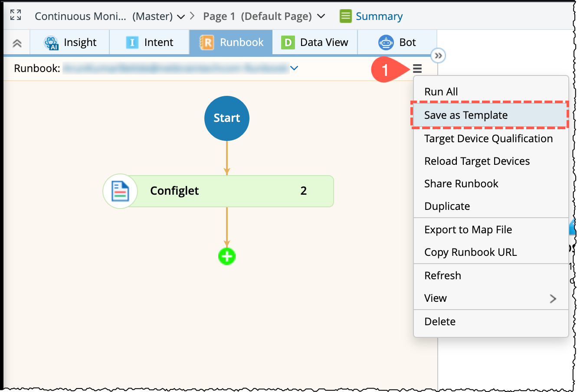Open the Data View tab

(x=315, y=42)
